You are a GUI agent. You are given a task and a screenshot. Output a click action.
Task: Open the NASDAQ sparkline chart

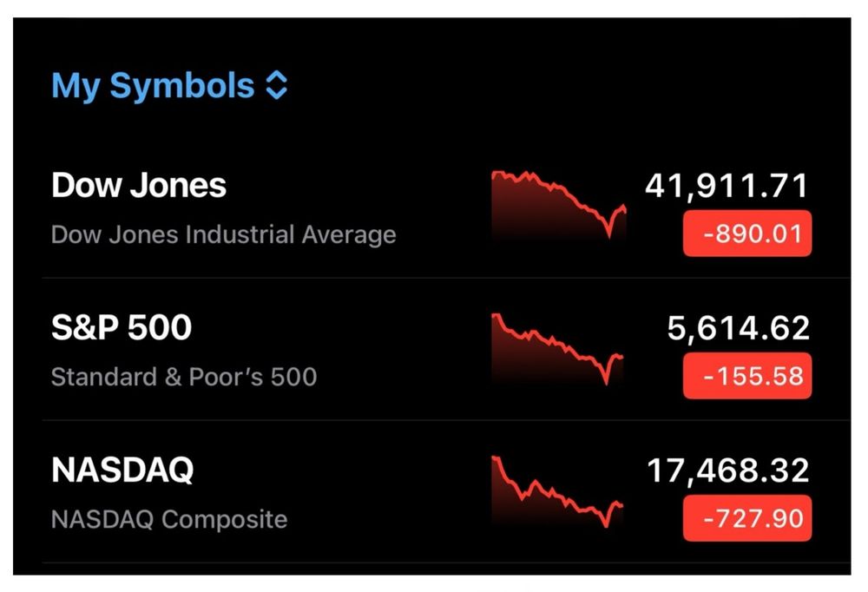pos(557,490)
